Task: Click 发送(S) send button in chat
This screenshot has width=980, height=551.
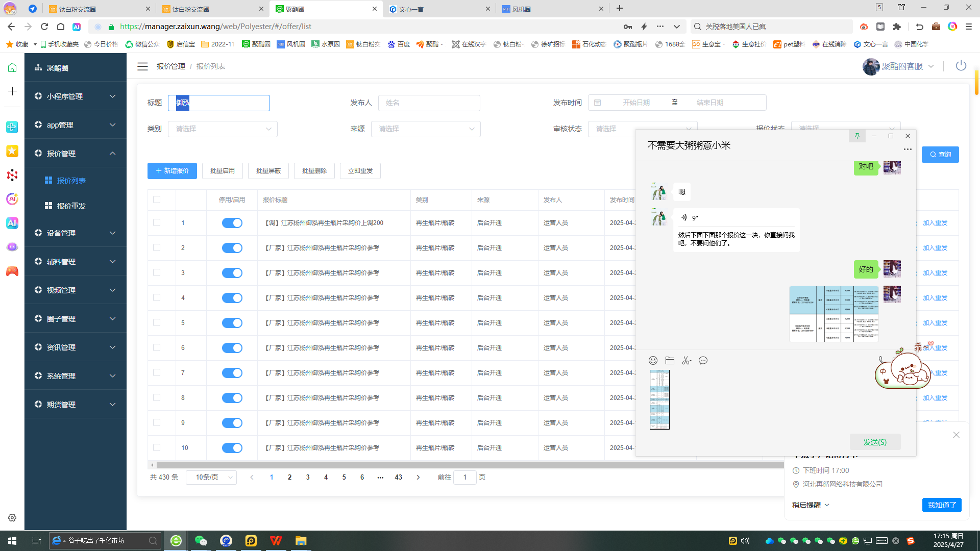Action: tap(874, 442)
